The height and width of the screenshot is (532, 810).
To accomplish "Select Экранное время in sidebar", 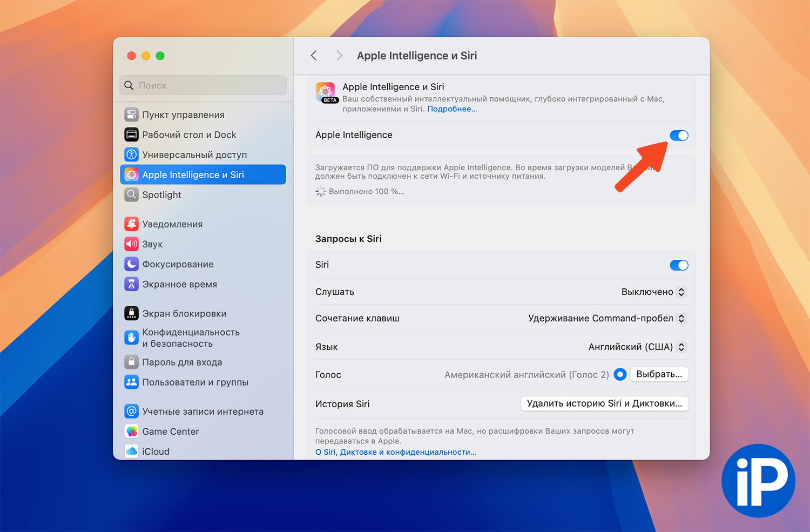I will coord(203,284).
